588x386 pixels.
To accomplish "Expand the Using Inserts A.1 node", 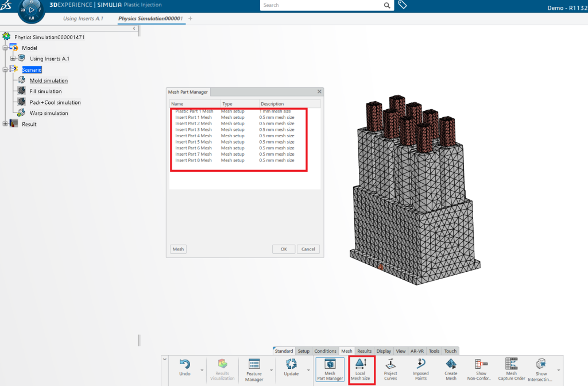I will (x=13, y=59).
